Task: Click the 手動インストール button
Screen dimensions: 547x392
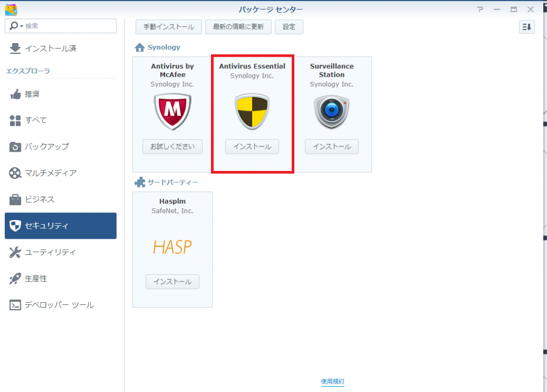Action: pyautogui.click(x=168, y=27)
